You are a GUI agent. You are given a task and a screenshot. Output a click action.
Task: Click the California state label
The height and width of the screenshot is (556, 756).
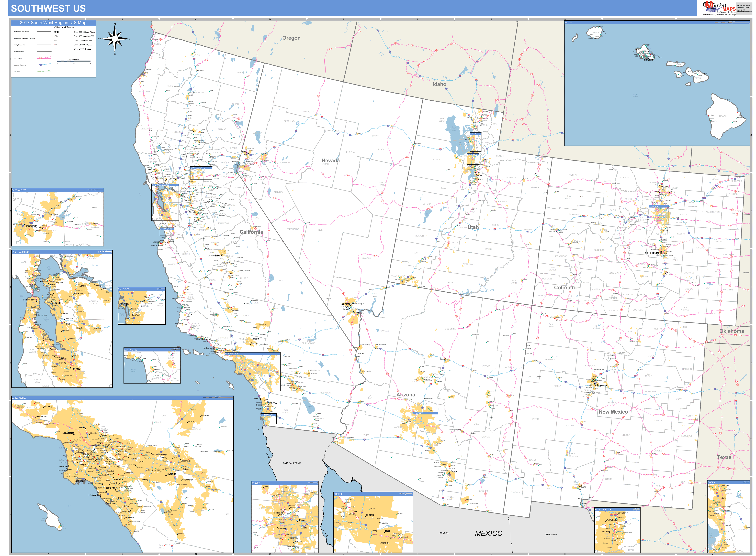tap(251, 232)
